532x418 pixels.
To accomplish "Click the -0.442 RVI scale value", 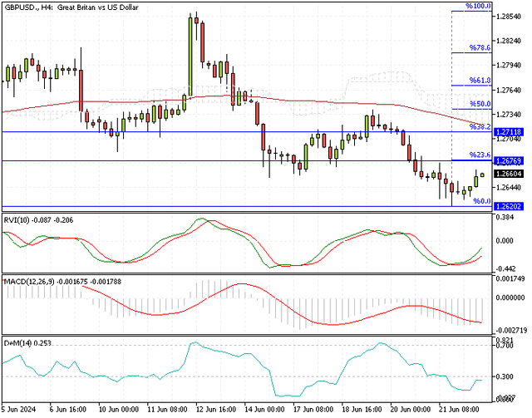I will click(x=505, y=269).
